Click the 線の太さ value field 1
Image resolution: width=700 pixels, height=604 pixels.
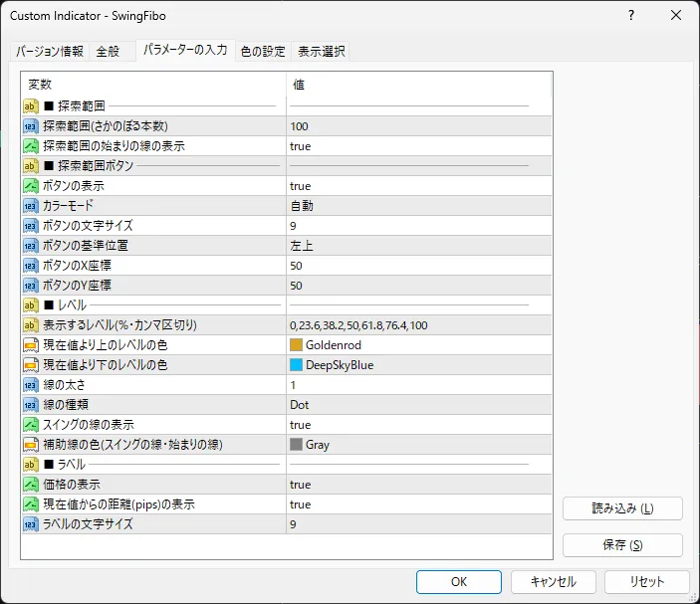click(419, 384)
